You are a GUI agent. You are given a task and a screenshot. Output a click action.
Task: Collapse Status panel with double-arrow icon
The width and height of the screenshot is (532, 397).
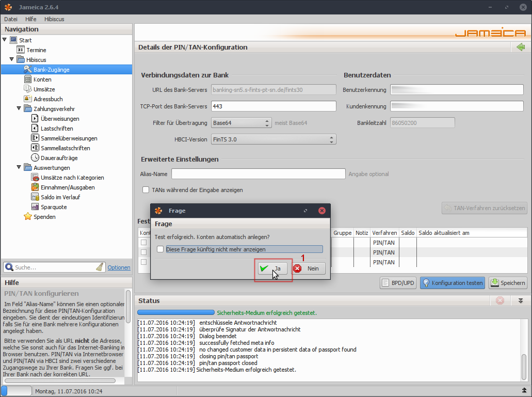[x=521, y=300]
